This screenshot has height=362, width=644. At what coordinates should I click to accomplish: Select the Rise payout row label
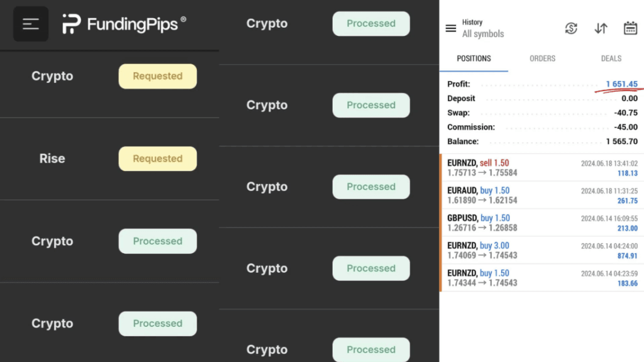pyautogui.click(x=52, y=159)
